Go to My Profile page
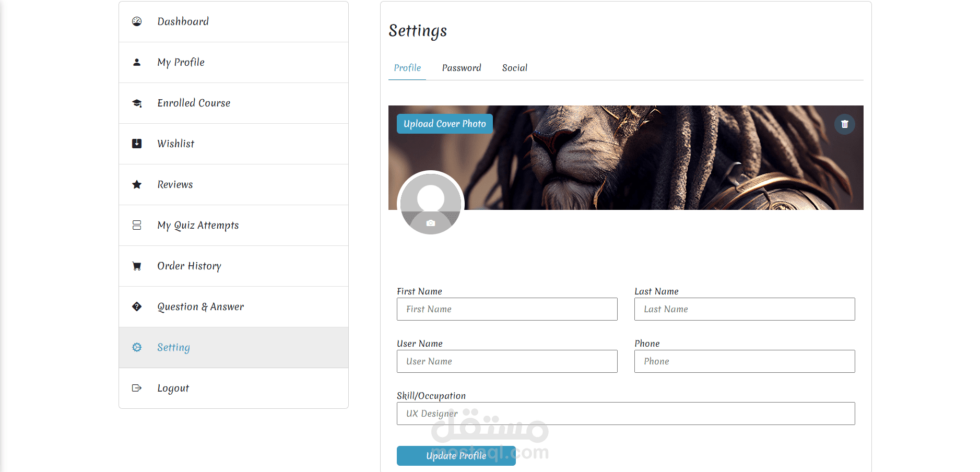 tap(233, 62)
